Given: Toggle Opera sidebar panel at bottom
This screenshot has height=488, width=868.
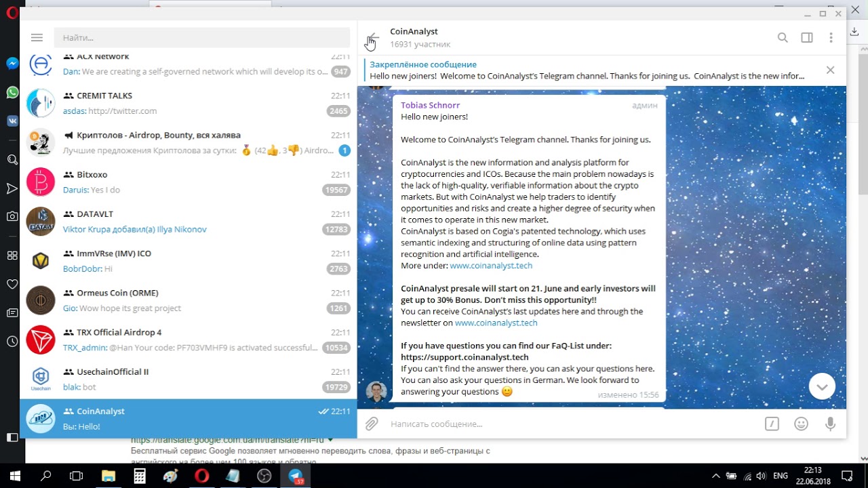Looking at the screenshot, I should 12,438.
